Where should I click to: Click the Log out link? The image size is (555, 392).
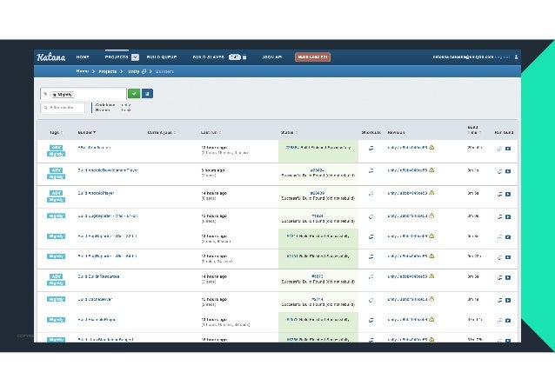(502, 57)
